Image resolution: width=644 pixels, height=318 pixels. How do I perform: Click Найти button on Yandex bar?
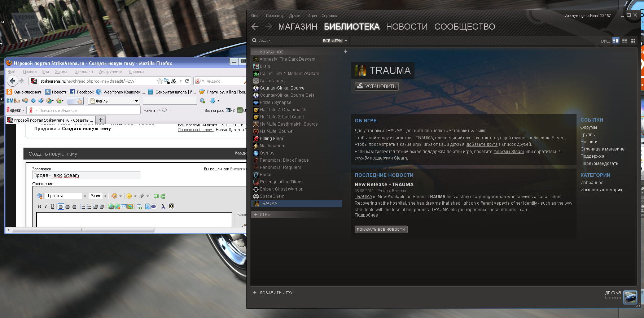pos(149,110)
